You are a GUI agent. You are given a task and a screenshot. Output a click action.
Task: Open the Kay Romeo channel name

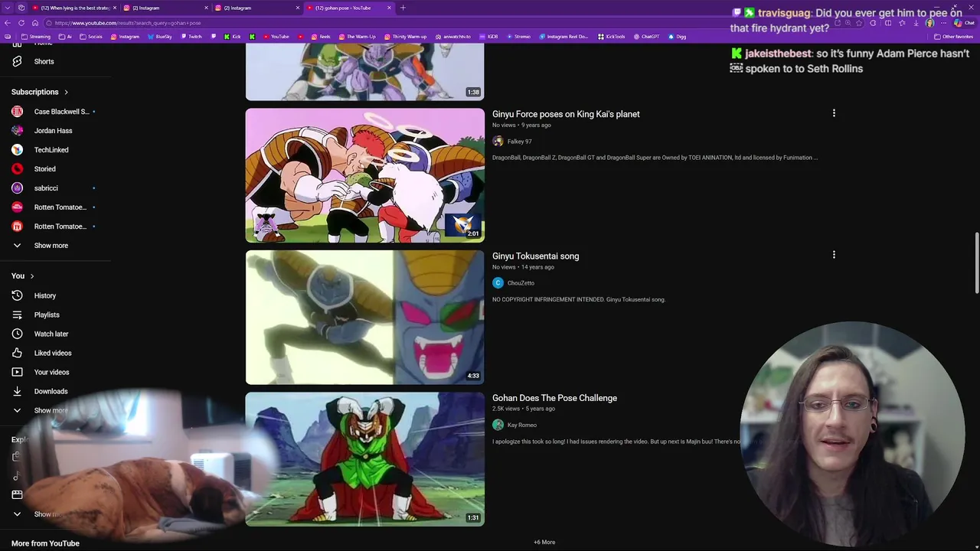(x=522, y=425)
